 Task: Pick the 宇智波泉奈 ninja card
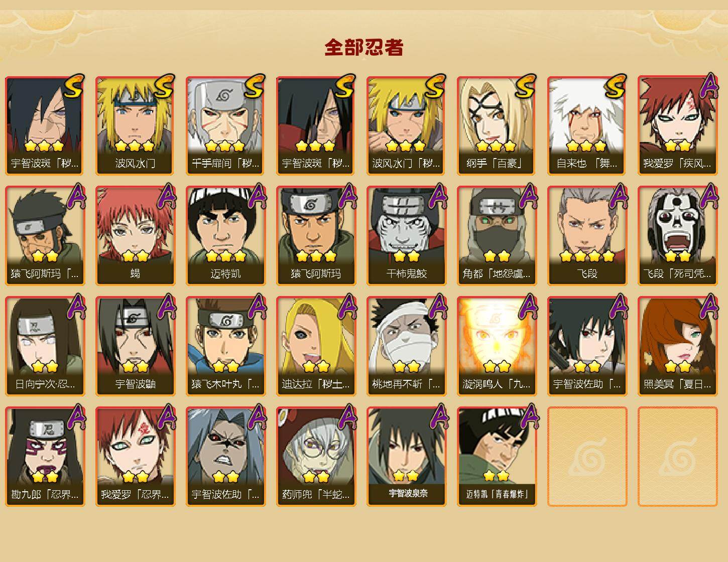[x=407, y=456]
